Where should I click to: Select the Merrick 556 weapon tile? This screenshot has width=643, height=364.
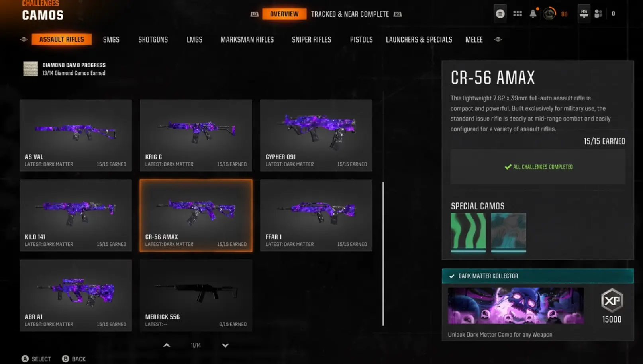click(196, 296)
